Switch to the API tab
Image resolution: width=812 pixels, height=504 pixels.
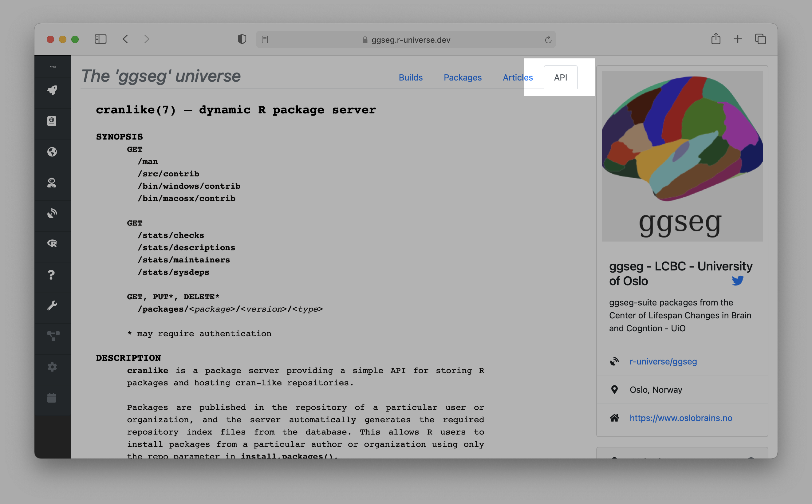coord(561,77)
